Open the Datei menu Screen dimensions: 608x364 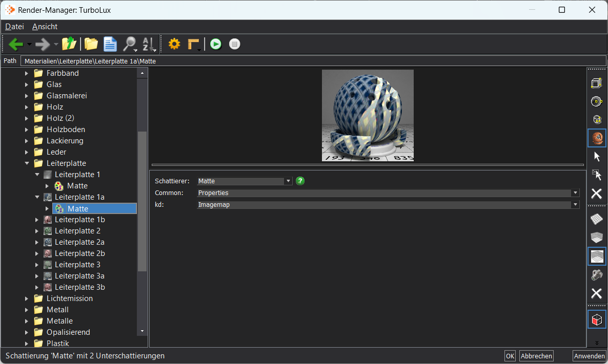[14, 26]
